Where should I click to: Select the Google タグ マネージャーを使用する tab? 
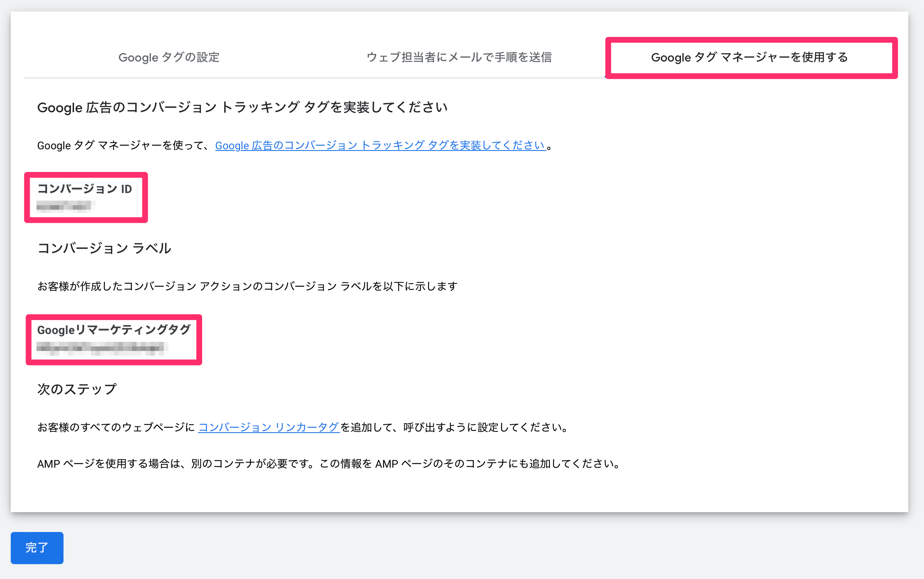750,57
